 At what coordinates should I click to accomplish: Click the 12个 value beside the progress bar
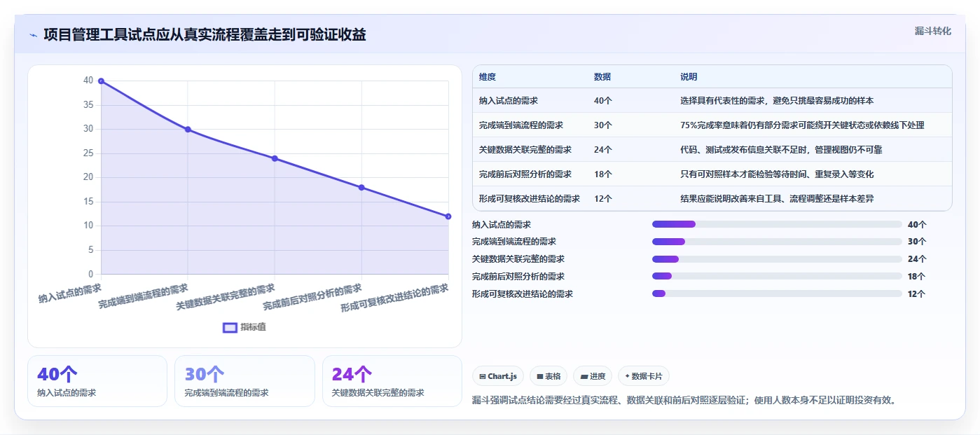[916, 294]
